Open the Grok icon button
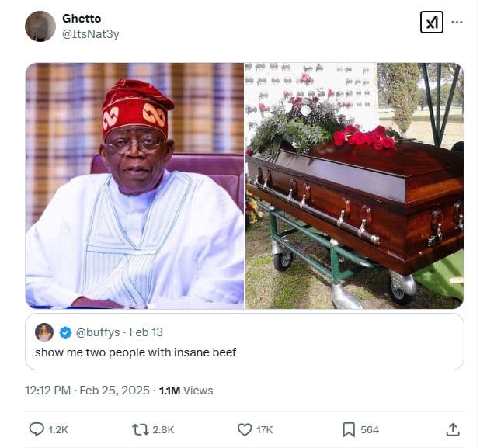This screenshot has height=448, width=480. (x=431, y=23)
